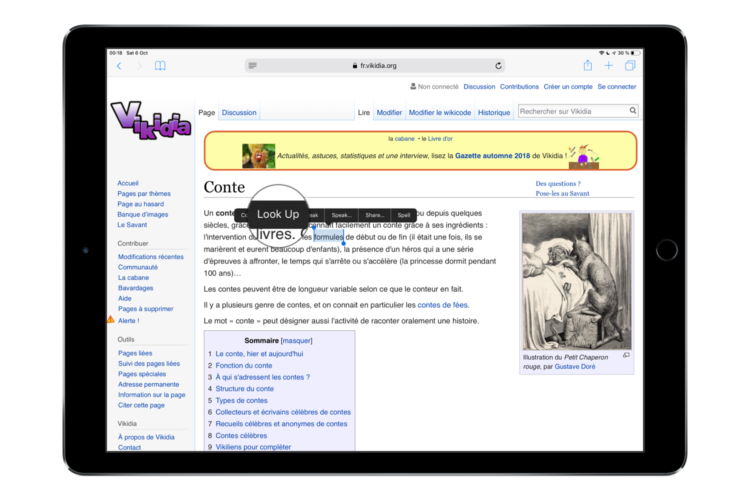Screen dimensions: 750x500
Task: Jump to Contes célèbres section
Action: (241, 435)
